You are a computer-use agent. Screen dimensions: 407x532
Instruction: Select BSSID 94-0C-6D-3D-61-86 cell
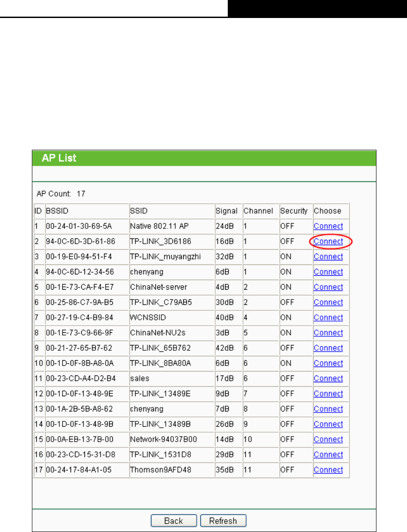point(87,241)
